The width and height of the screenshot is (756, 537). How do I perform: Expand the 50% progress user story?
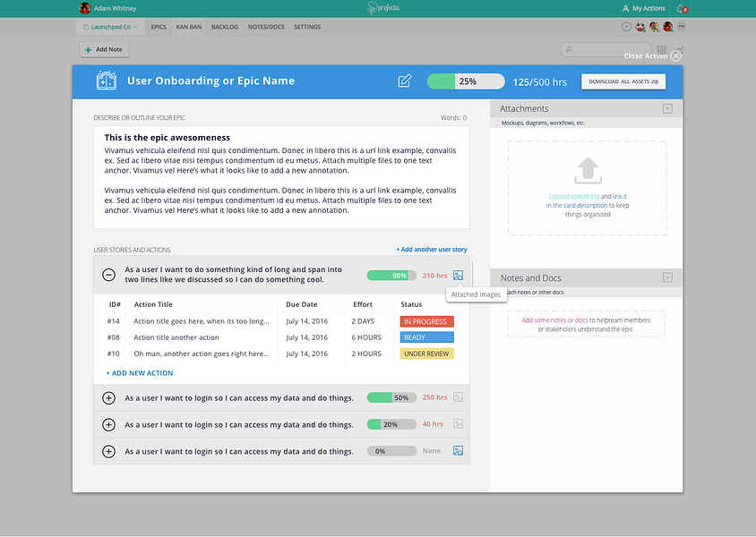(109, 397)
